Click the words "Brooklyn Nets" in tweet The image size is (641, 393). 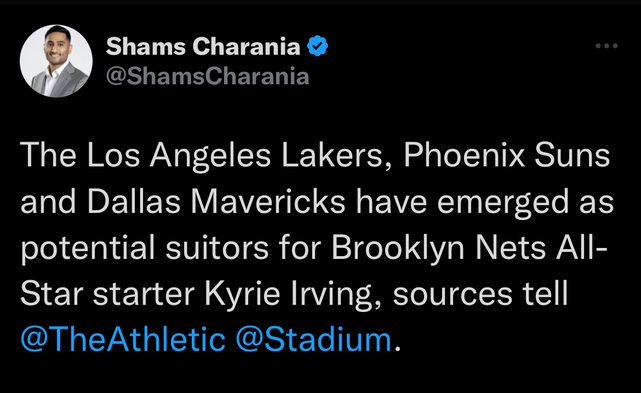tap(438, 248)
